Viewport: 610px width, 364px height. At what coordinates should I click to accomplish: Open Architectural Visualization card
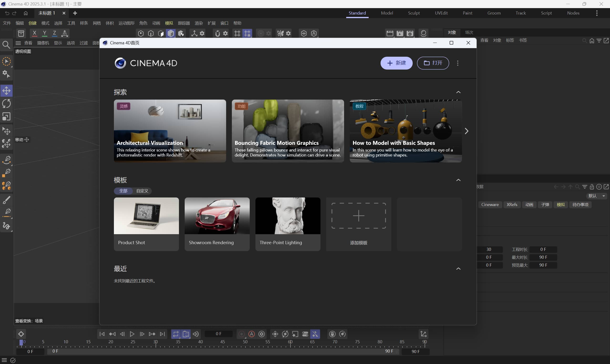pos(170,131)
